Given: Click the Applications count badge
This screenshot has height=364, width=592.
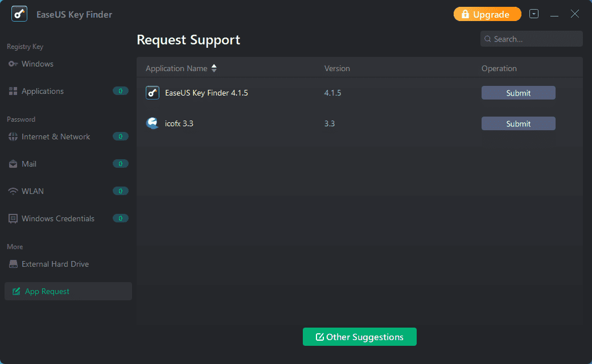Looking at the screenshot, I should pyautogui.click(x=121, y=91).
